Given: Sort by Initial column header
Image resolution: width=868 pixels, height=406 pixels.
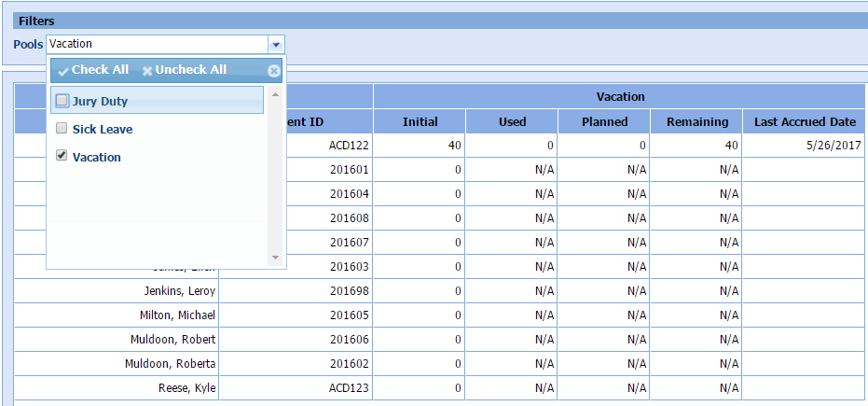Looking at the screenshot, I should pyautogui.click(x=420, y=121).
